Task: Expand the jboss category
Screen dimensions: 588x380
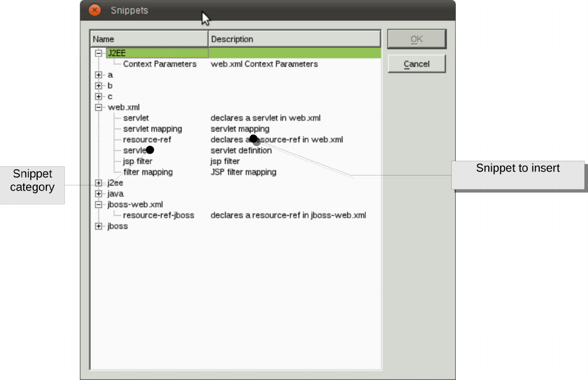Action: coord(99,226)
